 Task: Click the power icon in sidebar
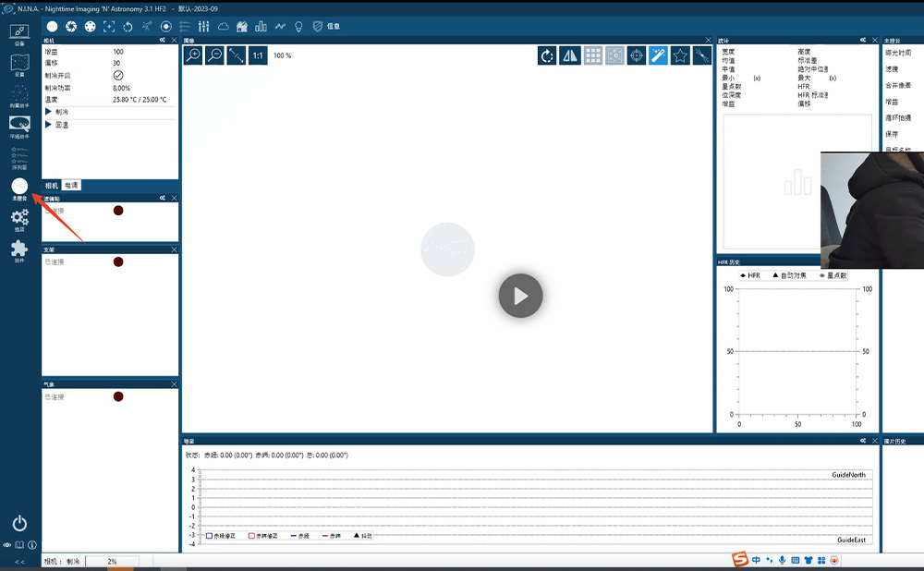[x=19, y=524]
